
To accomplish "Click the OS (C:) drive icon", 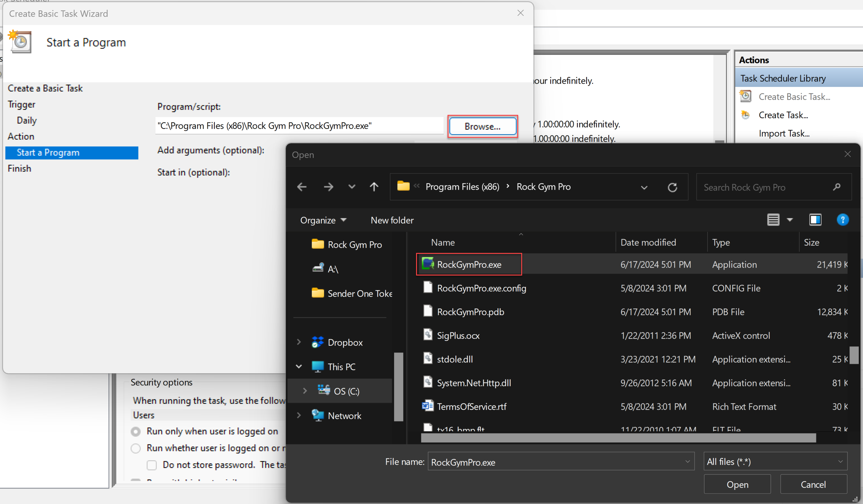I will 324,390.
